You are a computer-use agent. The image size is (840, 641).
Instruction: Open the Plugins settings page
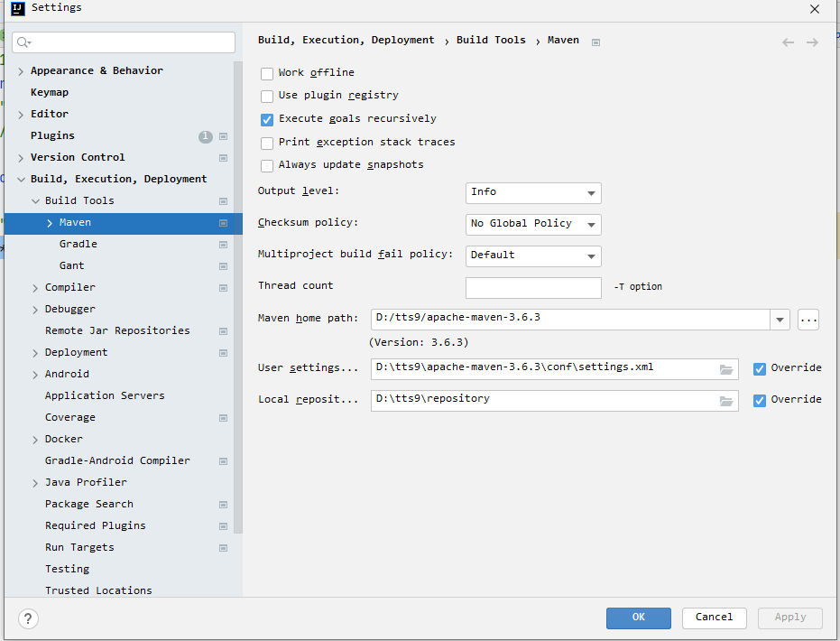[52, 135]
